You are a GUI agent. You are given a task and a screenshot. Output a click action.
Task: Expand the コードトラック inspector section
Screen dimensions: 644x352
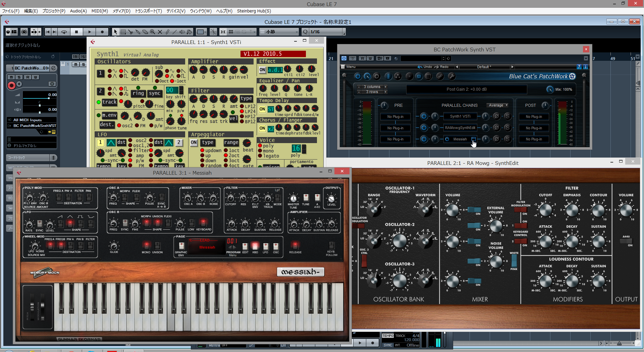tap(32, 158)
